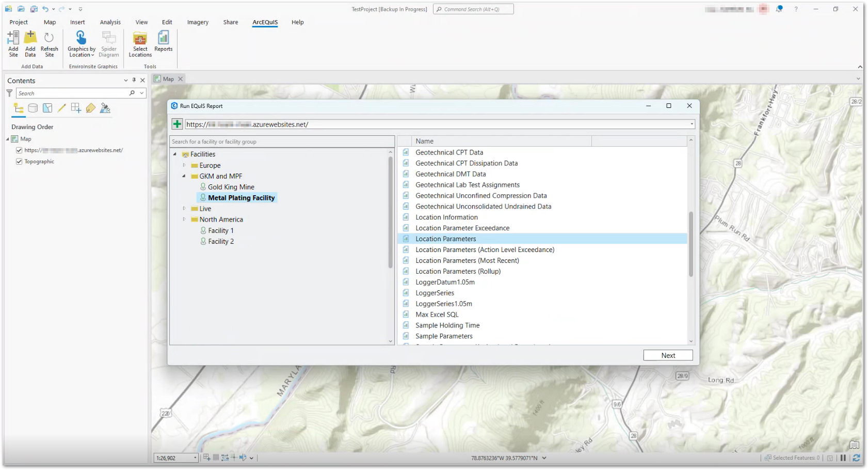Click the filter funnel icon in Contents

9,93
